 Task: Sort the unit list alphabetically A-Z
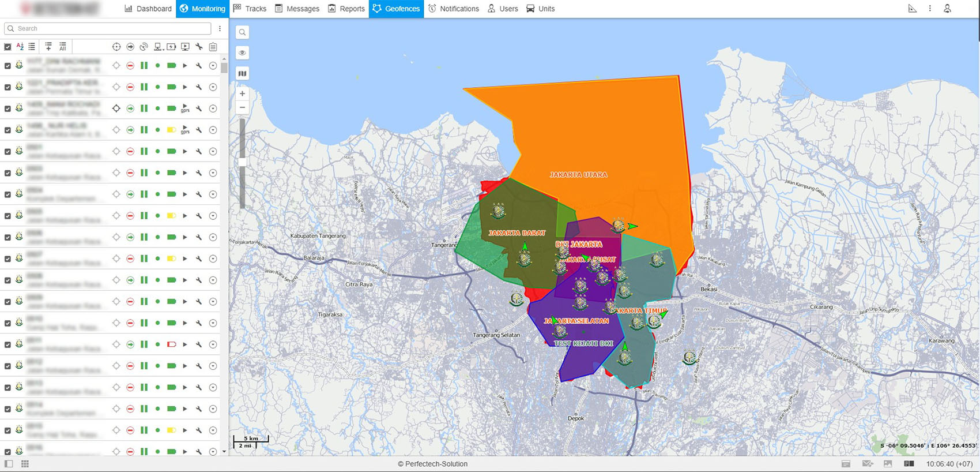click(x=20, y=47)
